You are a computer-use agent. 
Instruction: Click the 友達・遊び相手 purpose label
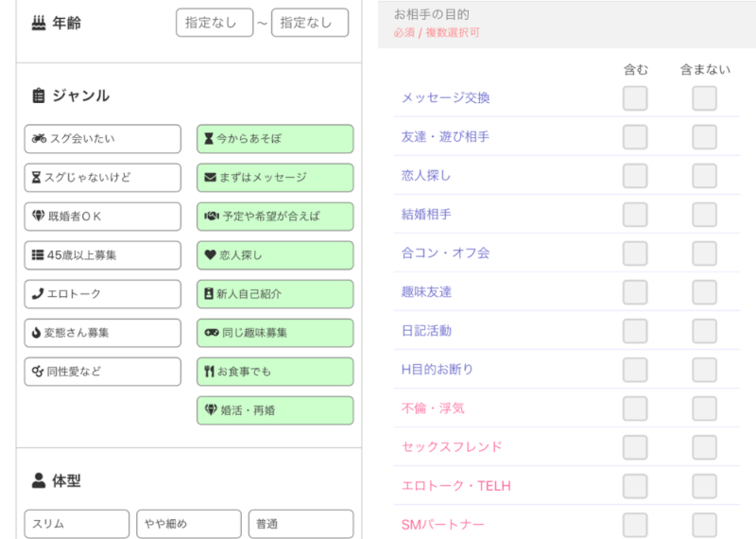tap(445, 136)
